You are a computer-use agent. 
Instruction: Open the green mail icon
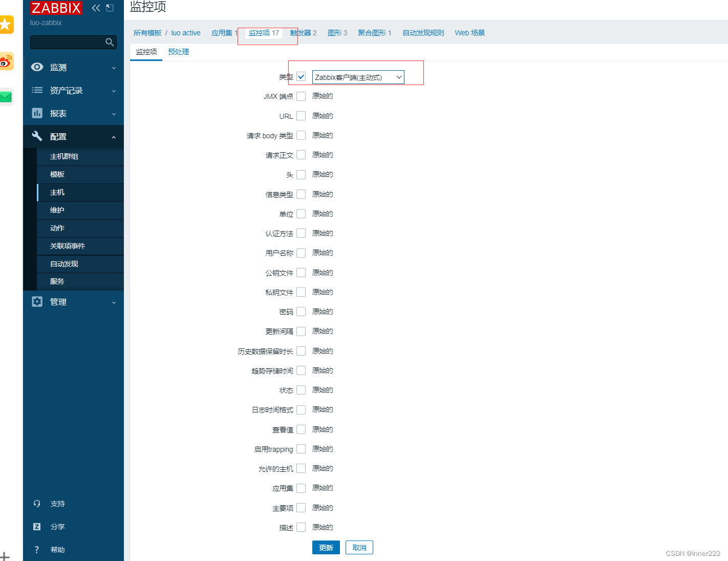pos(6,97)
